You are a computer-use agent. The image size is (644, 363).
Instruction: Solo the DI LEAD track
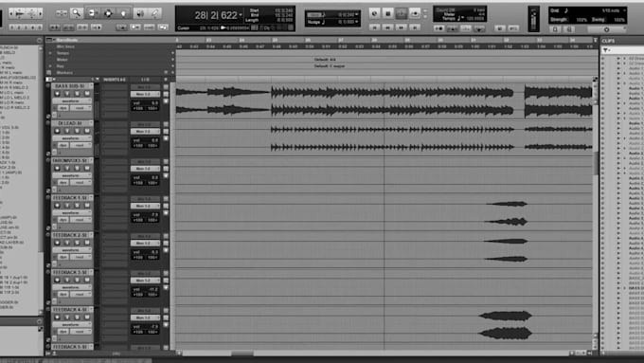click(77, 131)
